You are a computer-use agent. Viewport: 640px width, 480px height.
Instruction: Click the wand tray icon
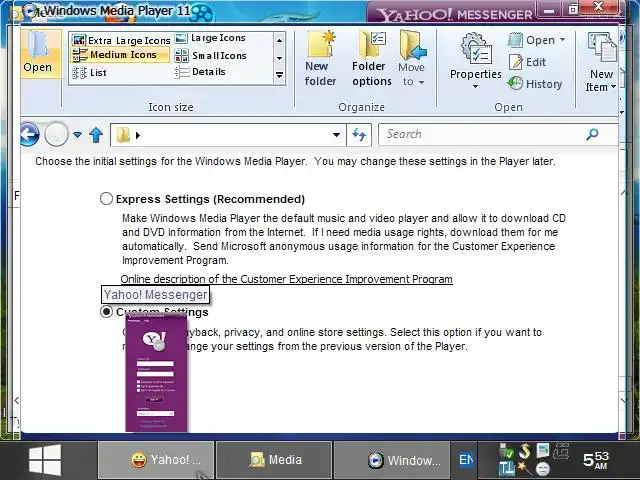[x=524, y=468]
